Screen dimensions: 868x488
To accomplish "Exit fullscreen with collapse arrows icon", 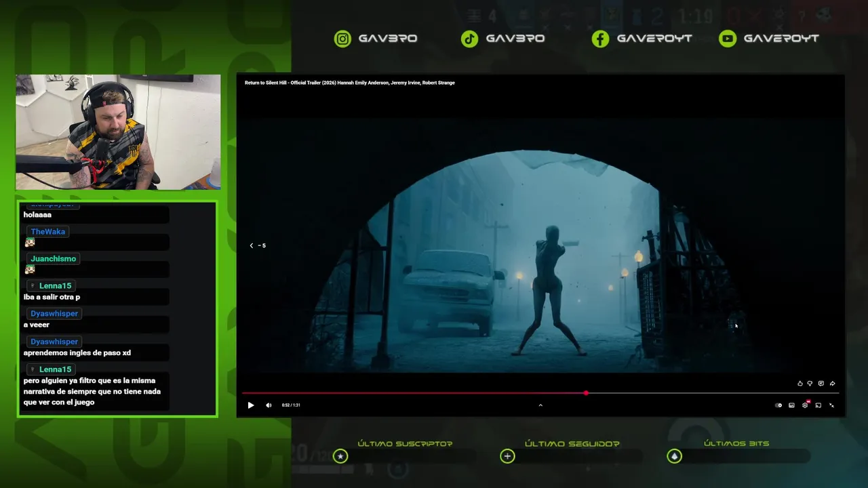I will pos(831,405).
